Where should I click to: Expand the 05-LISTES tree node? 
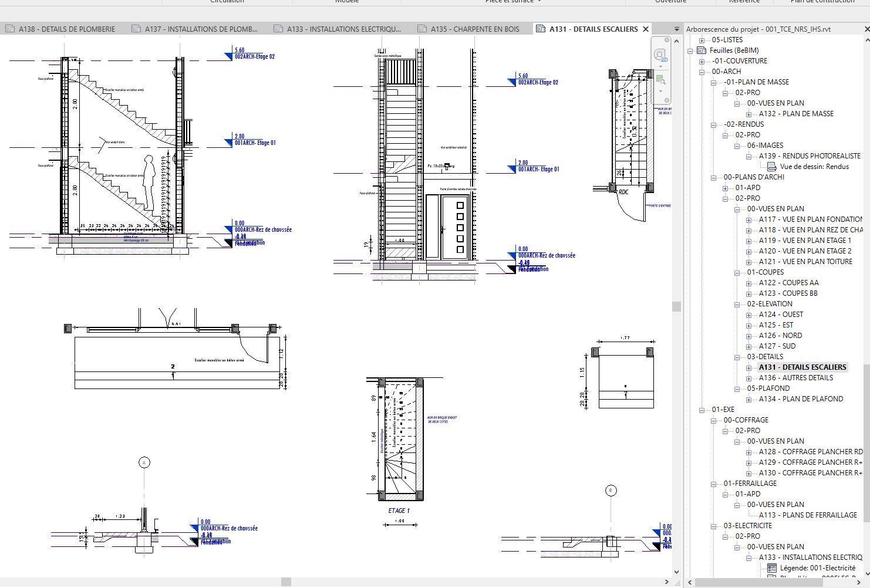click(702, 40)
